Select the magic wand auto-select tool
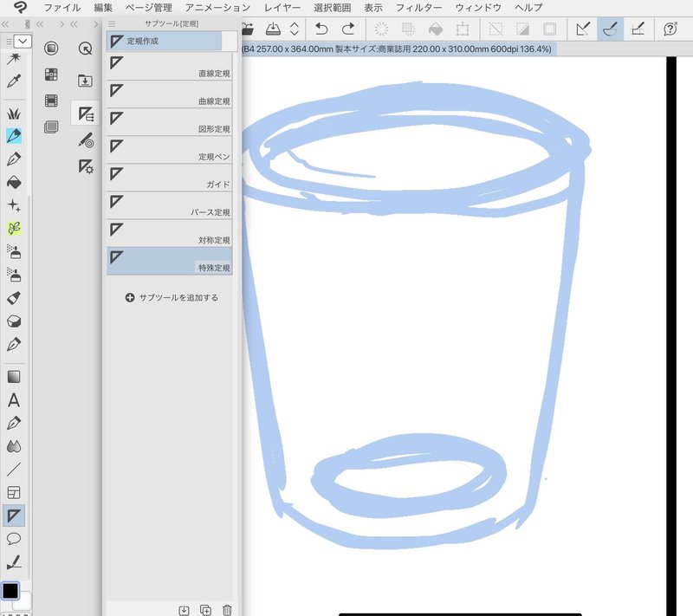Viewport: 693px width, 616px height. click(x=14, y=59)
